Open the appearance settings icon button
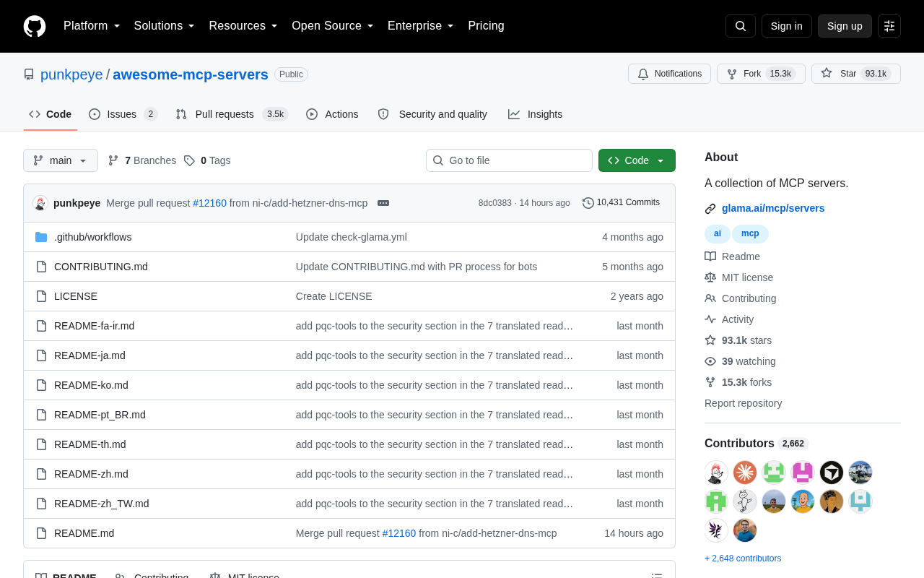Viewport: 924px width, 578px height. pyautogui.click(x=889, y=26)
